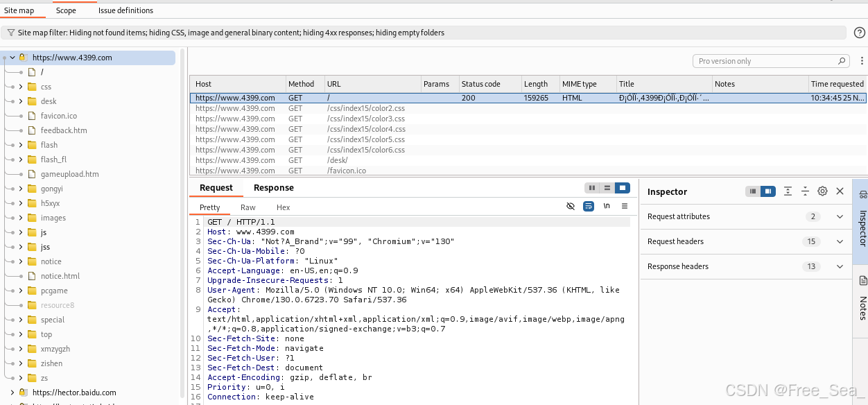
Task: Click the gameupload.htm file icon
Action: (x=31, y=174)
